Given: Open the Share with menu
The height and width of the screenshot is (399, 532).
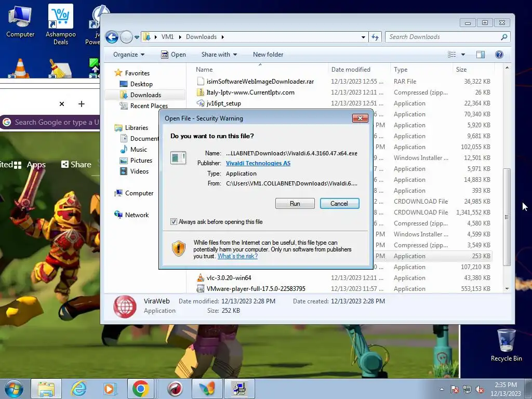Looking at the screenshot, I should [219, 55].
